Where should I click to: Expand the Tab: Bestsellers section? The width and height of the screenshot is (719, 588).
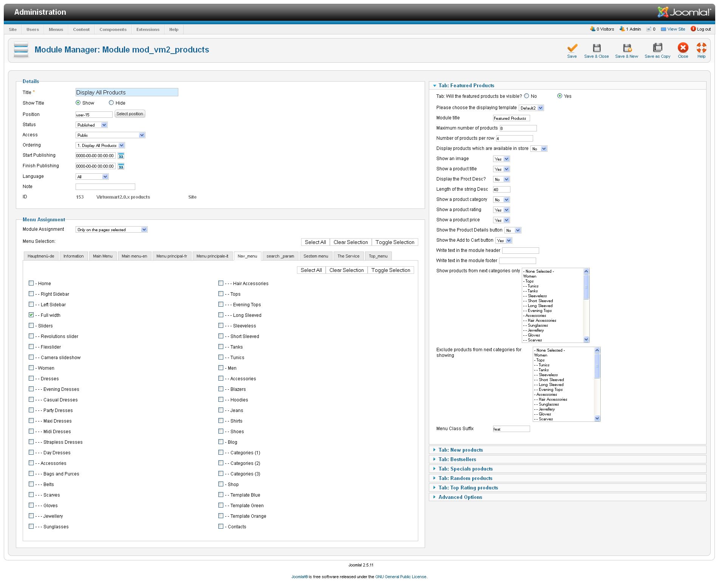click(457, 459)
